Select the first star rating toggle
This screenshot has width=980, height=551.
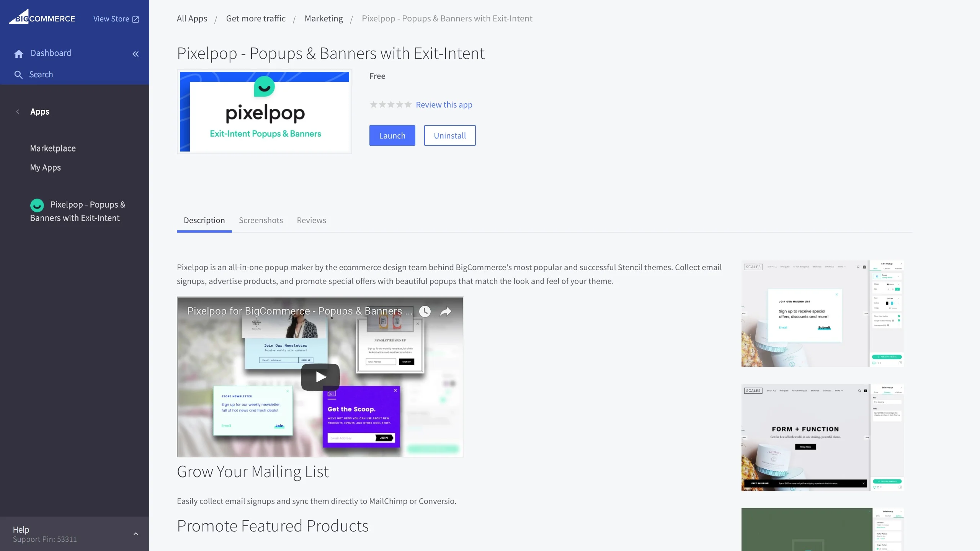(x=373, y=104)
